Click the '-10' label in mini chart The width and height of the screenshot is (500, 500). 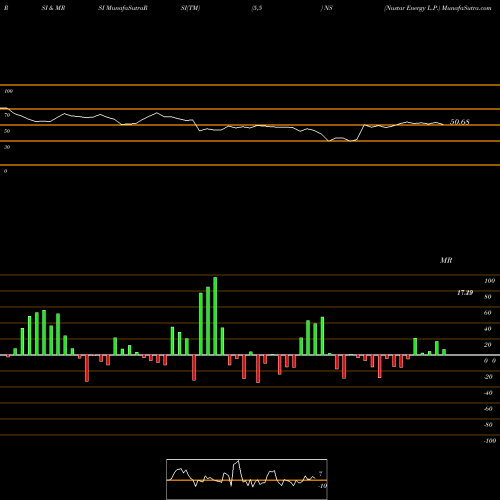322,486
